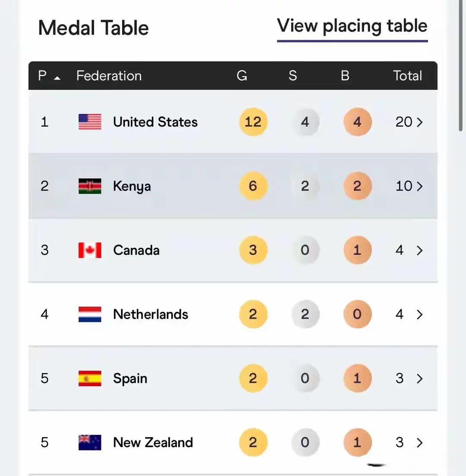Click Netherlands silver medal count badge

[305, 314]
